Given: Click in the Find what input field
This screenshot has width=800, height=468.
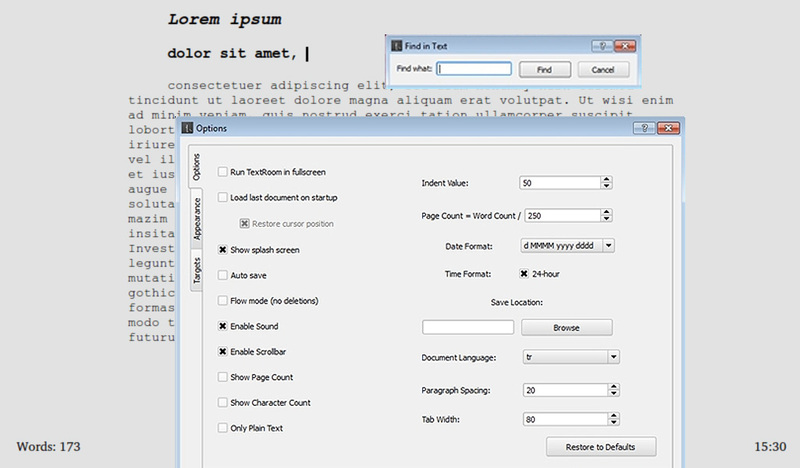Looking at the screenshot, I should 474,69.
